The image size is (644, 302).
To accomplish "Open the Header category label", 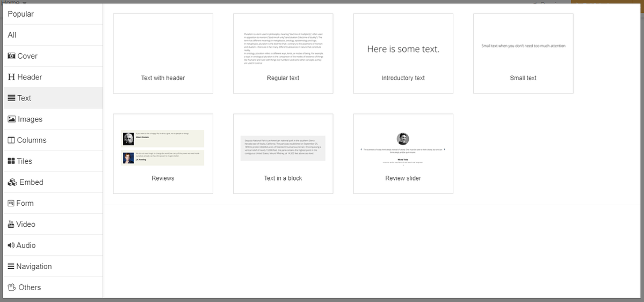I will point(30,77).
